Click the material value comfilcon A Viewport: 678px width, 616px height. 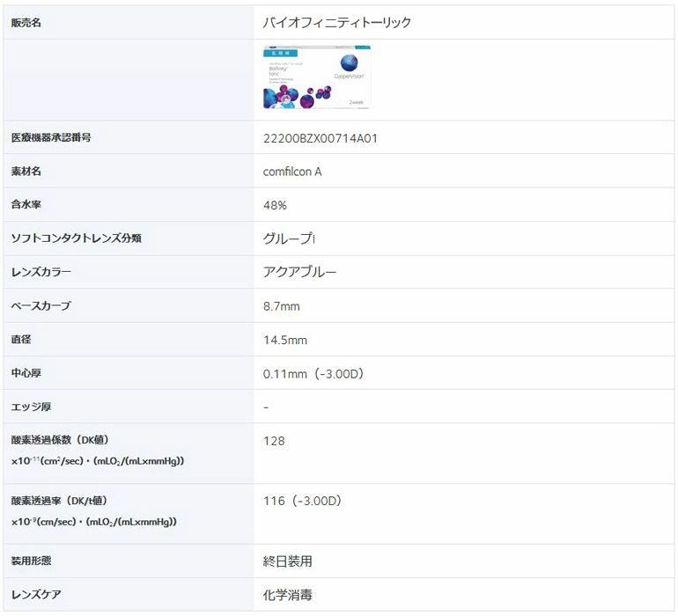pos(292,172)
